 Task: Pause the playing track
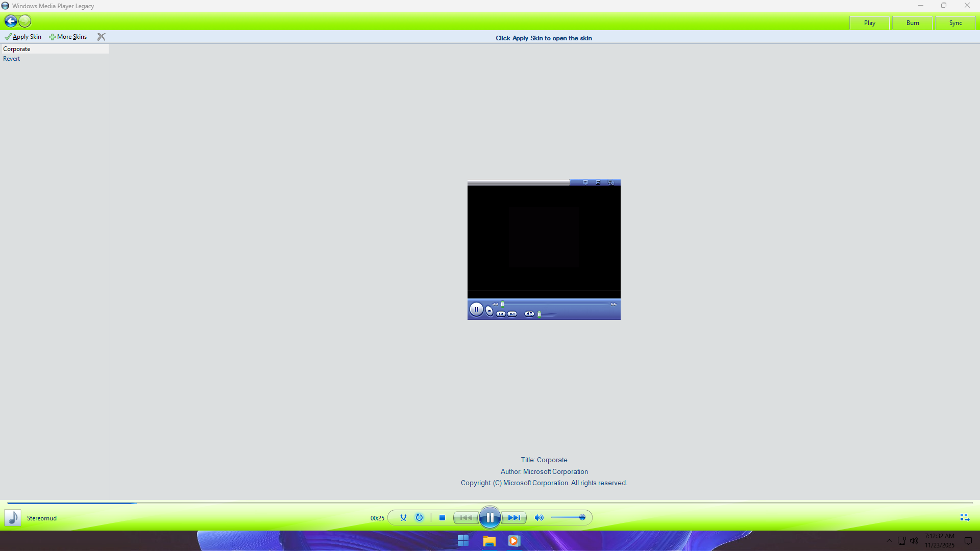coord(489,518)
